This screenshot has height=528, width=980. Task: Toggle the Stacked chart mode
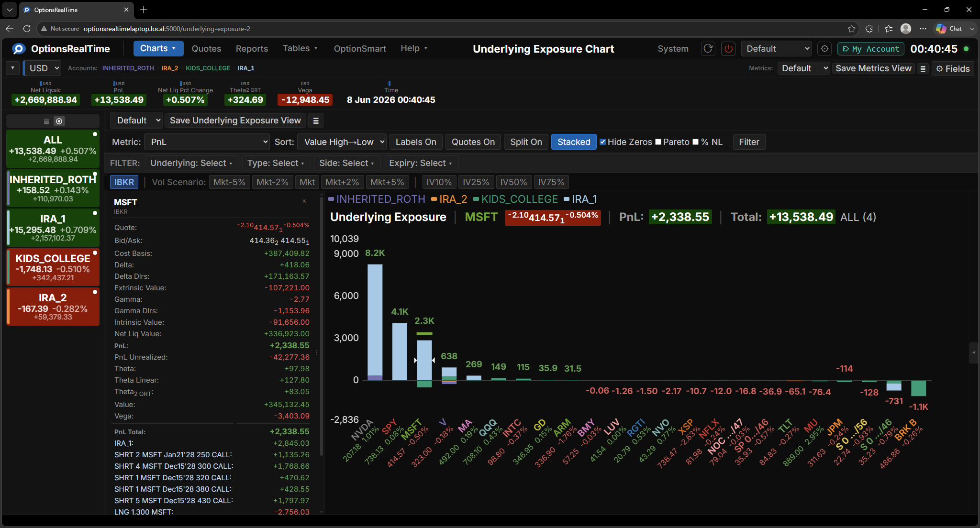coord(574,142)
